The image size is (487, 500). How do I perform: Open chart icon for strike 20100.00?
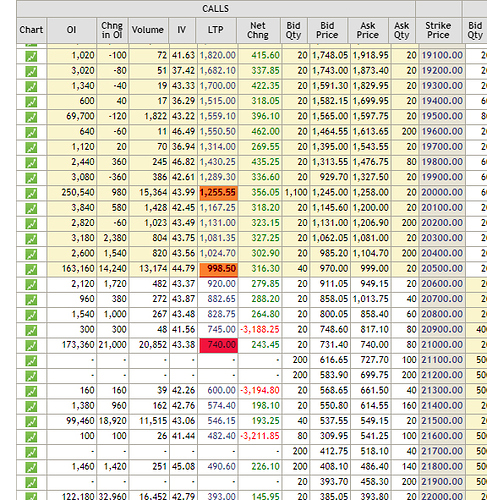[x=31, y=208]
